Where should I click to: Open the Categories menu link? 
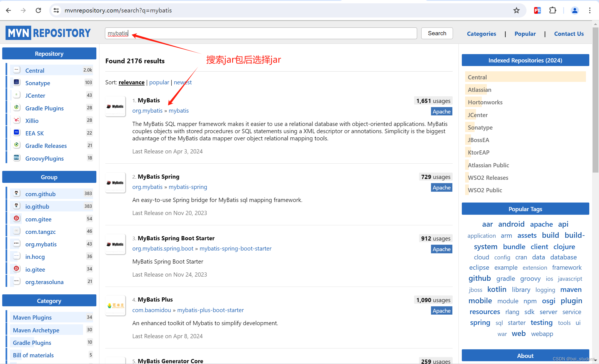click(481, 34)
